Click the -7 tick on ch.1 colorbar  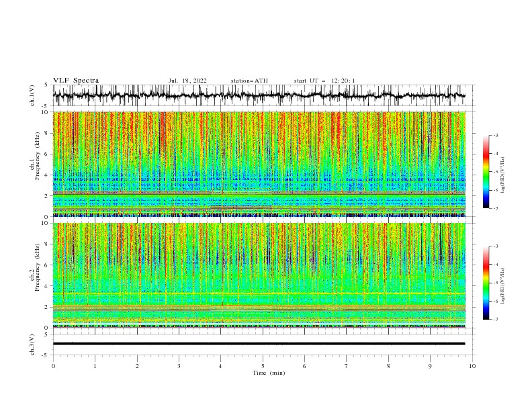coord(495,208)
